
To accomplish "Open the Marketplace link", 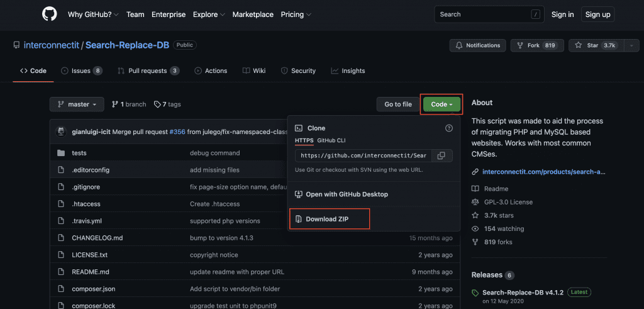I will pyautogui.click(x=253, y=14).
